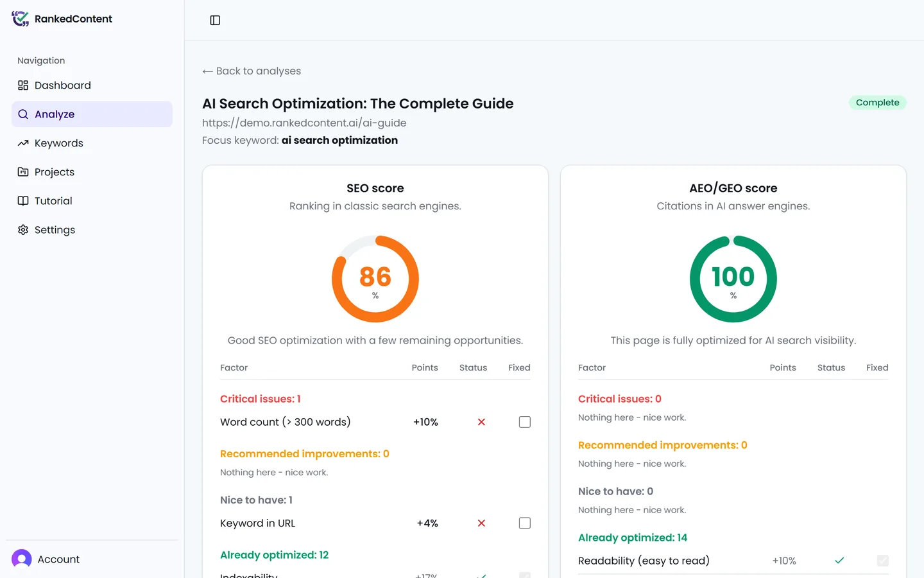Click 'Already optimized: 12' heading
Screen dimensions: 924x578
[275, 555]
